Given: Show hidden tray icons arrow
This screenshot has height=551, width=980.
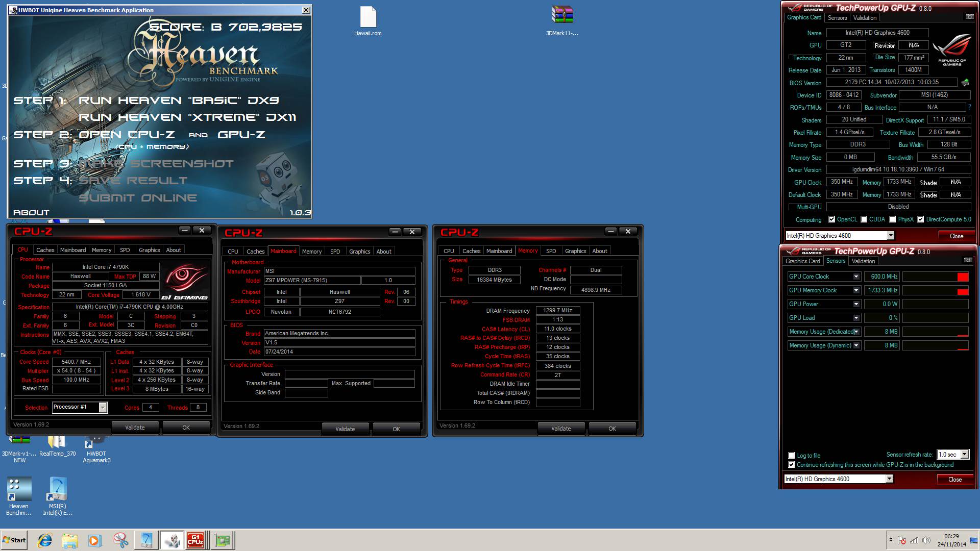Looking at the screenshot, I should [x=891, y=540].
